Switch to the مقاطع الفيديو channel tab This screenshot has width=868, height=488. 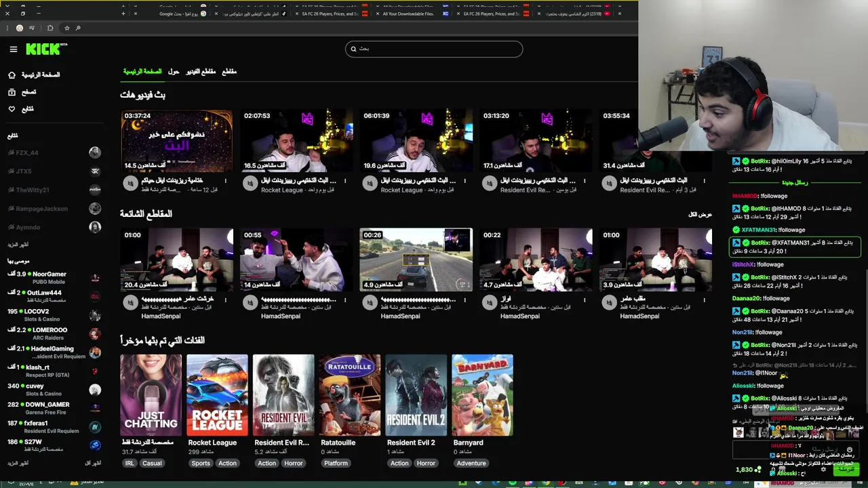click(201, 71)
